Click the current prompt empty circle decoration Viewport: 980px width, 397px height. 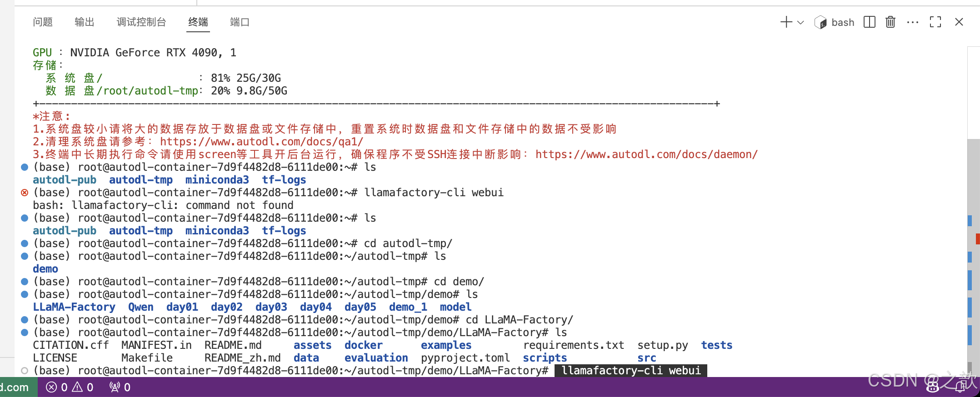25,371
